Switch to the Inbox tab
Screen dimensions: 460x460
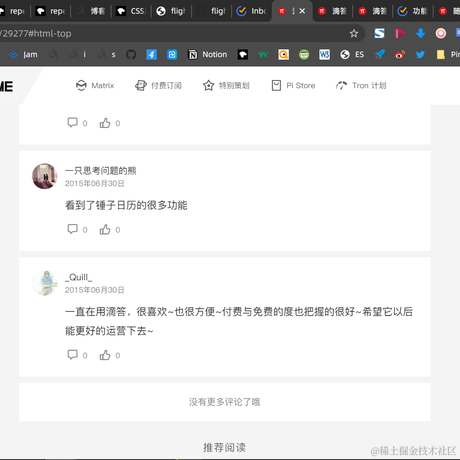251,11
